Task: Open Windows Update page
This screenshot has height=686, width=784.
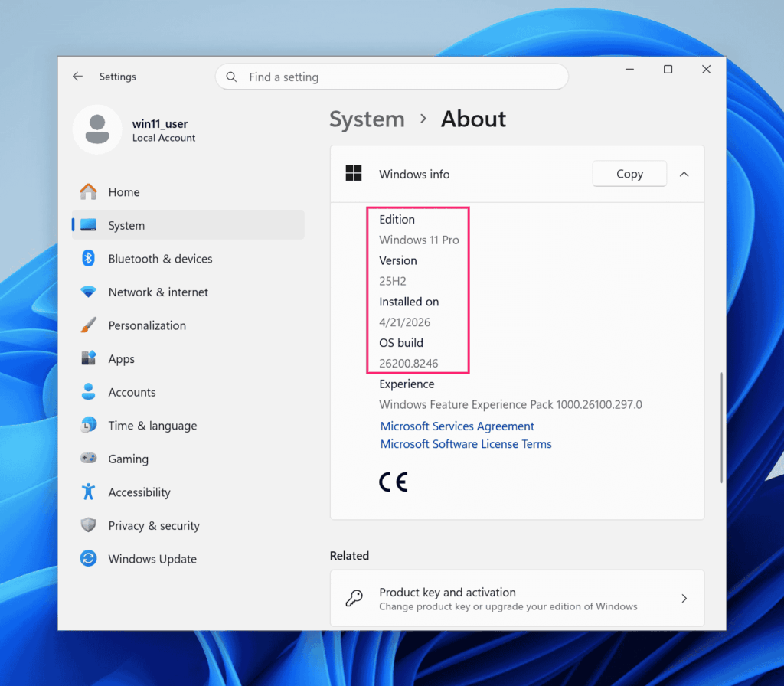Action: [x=188, y=558]
